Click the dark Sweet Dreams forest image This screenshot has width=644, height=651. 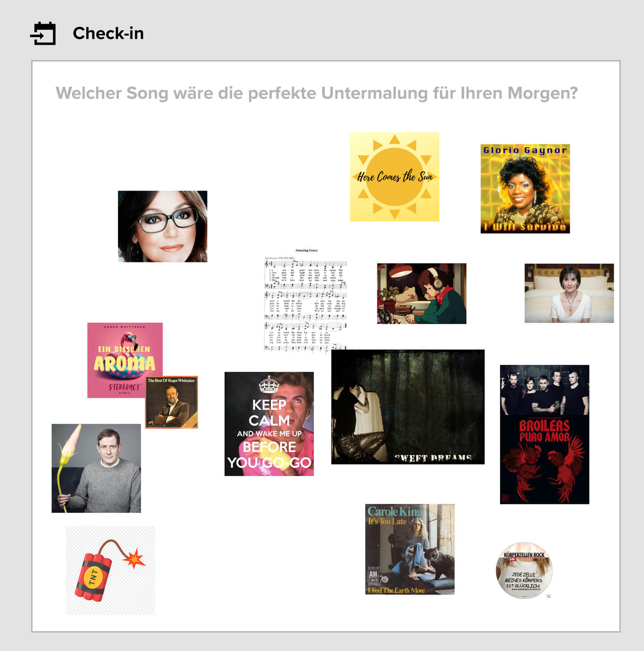[408, 406]
